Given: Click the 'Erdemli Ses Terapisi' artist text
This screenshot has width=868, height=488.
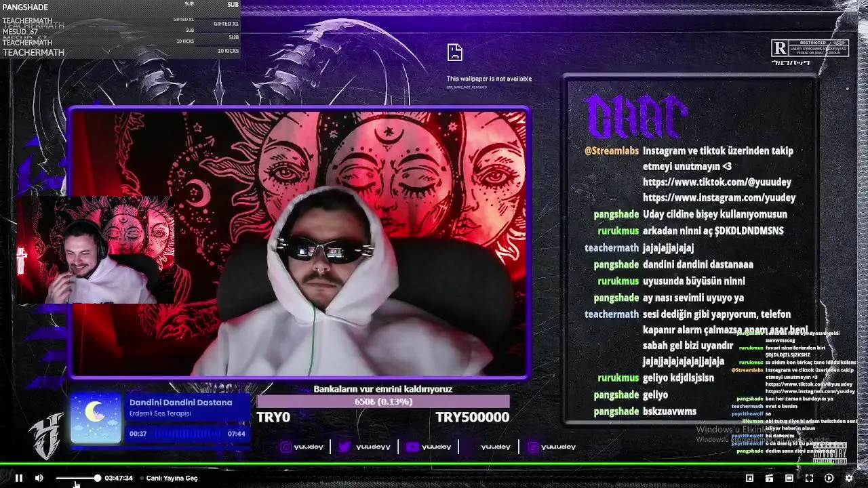Looking at the screenshot, I should coord(160,413).
